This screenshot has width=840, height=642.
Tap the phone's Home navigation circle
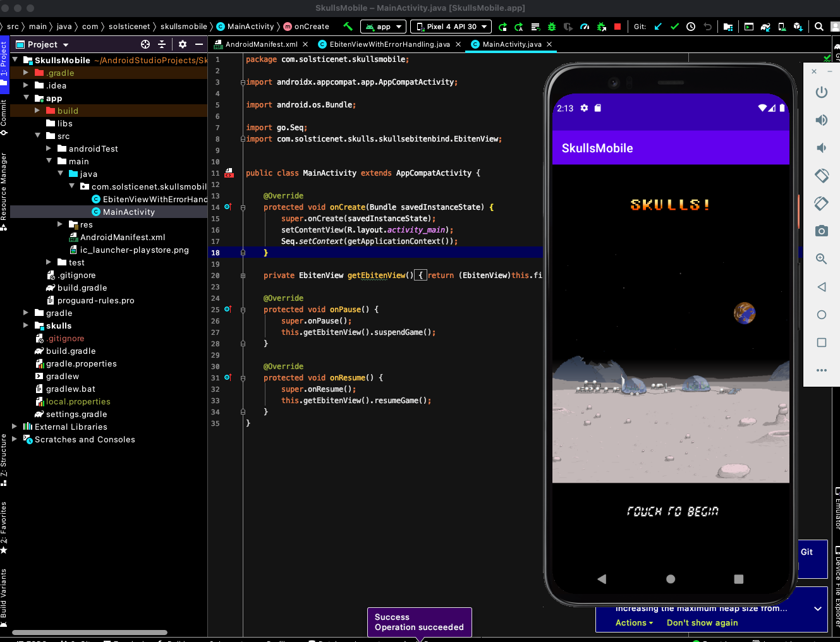(671, 579)
